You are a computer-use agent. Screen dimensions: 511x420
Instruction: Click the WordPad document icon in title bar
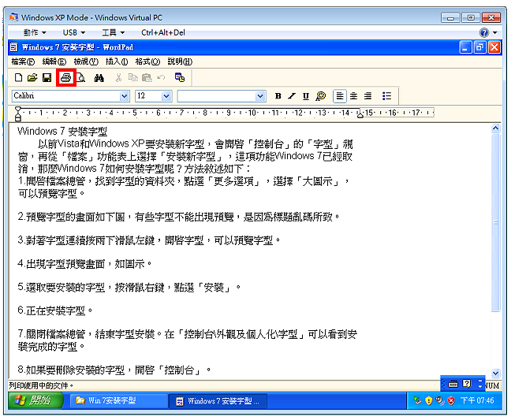tap(13, 47)
